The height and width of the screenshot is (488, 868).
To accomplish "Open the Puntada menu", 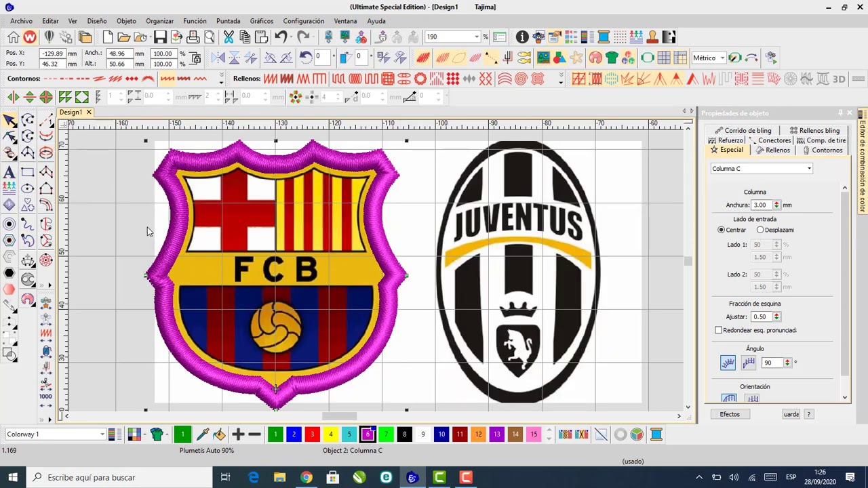I will point(229,21).
